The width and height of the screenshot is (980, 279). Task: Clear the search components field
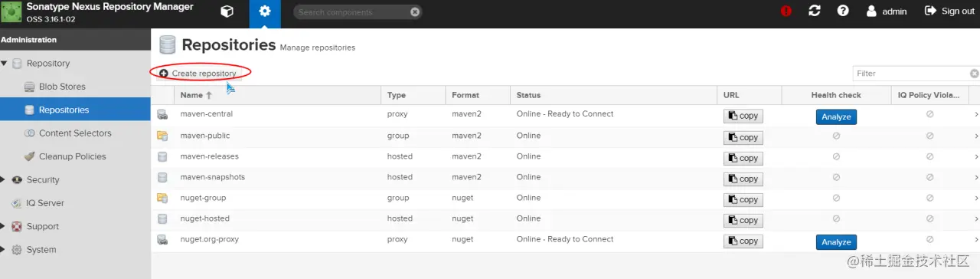[414, 12]
